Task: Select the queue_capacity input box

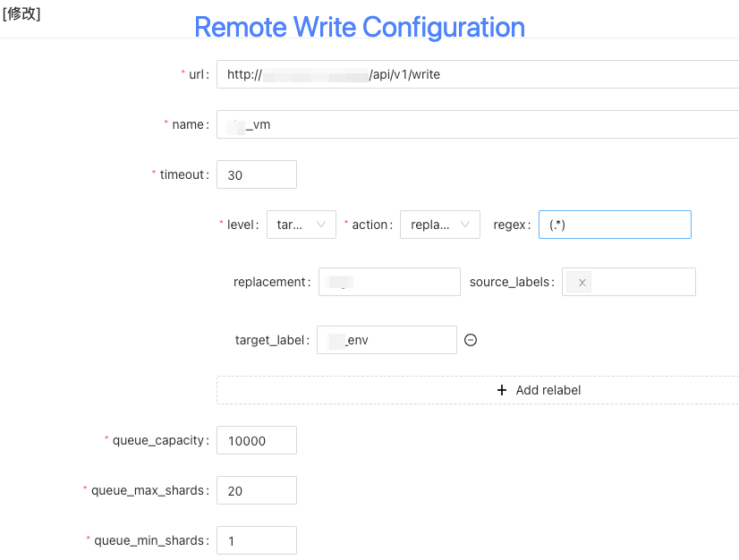Action: [257, 440]
